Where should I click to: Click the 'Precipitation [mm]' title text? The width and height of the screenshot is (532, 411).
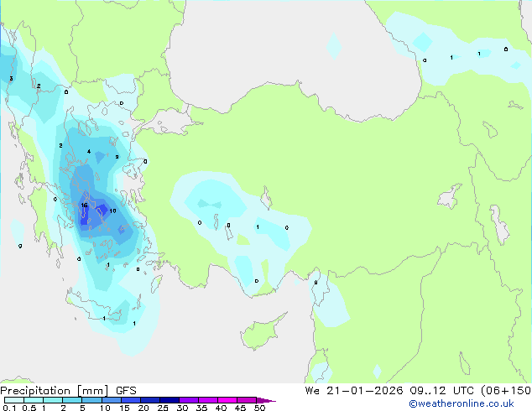tap(55, 391)
